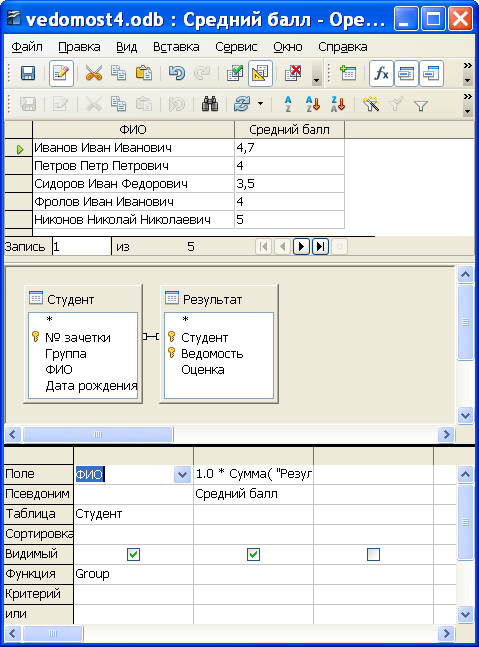Select № зачетки field in Студент table
Viewport: 479px width, 647px height.
point(78,338)
